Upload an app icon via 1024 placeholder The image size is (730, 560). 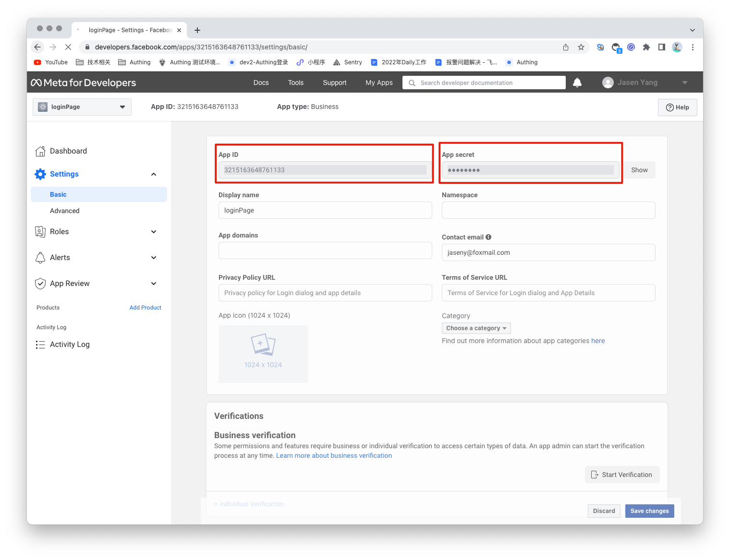point(263,354)
